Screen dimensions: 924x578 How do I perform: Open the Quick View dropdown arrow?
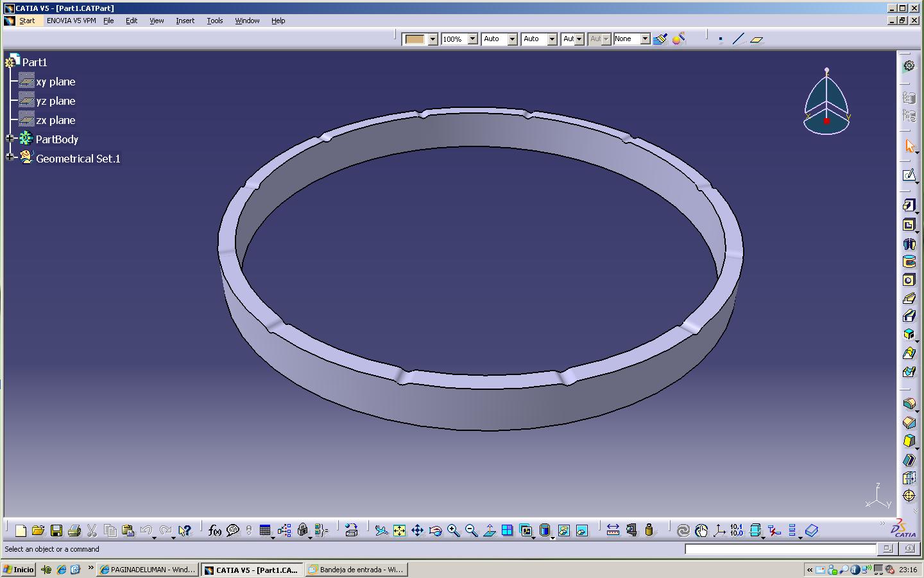click(533, 538)
